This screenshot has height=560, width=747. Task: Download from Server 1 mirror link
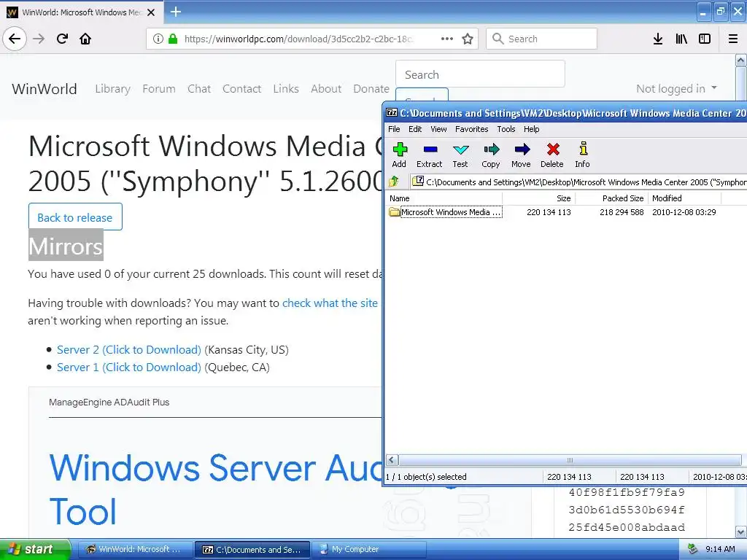(x=129, y=367)
